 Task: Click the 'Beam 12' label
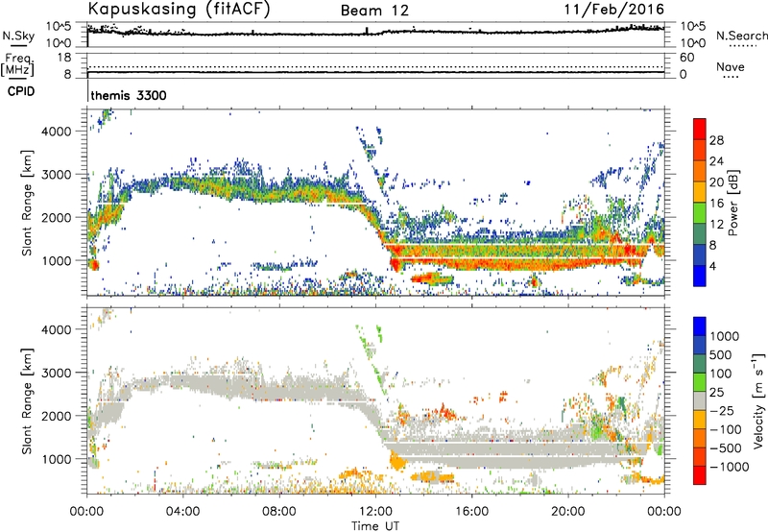[374, 11]
